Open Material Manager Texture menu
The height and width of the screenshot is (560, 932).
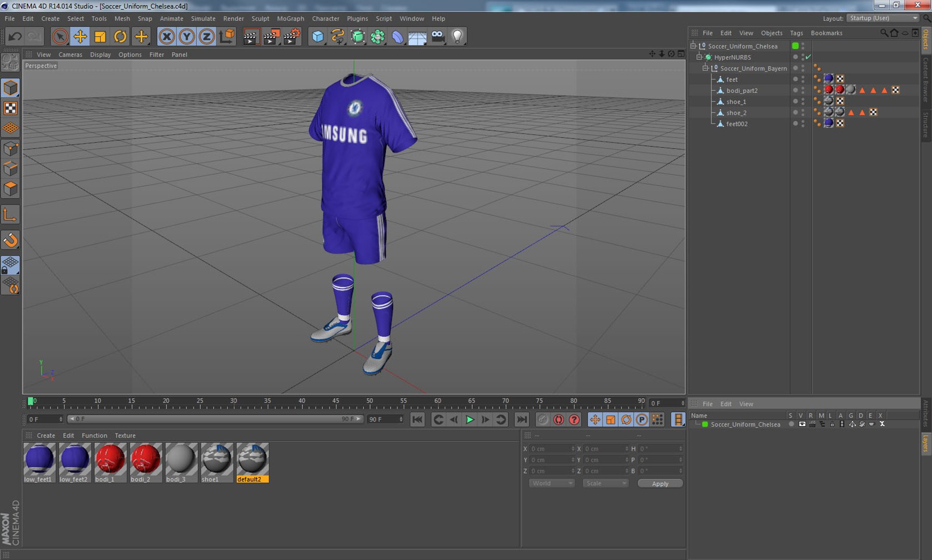(x=125, y=436)
